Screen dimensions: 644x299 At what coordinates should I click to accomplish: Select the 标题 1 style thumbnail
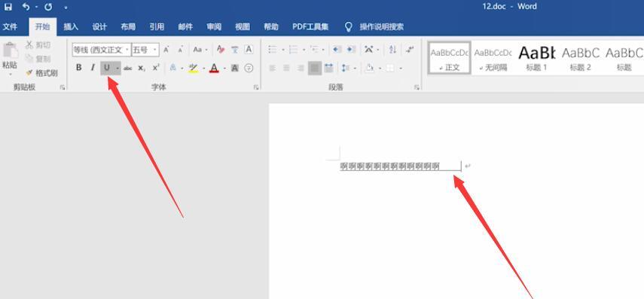tap(536, 58)
